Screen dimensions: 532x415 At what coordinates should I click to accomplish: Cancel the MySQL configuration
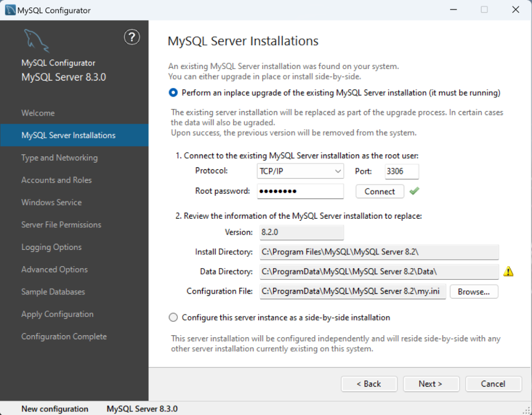click(x=493, y=384)
